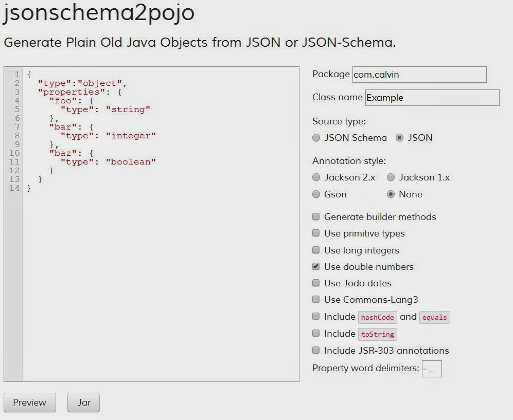
Task: Enable Generate builder methods
Action: click(315, 217)
